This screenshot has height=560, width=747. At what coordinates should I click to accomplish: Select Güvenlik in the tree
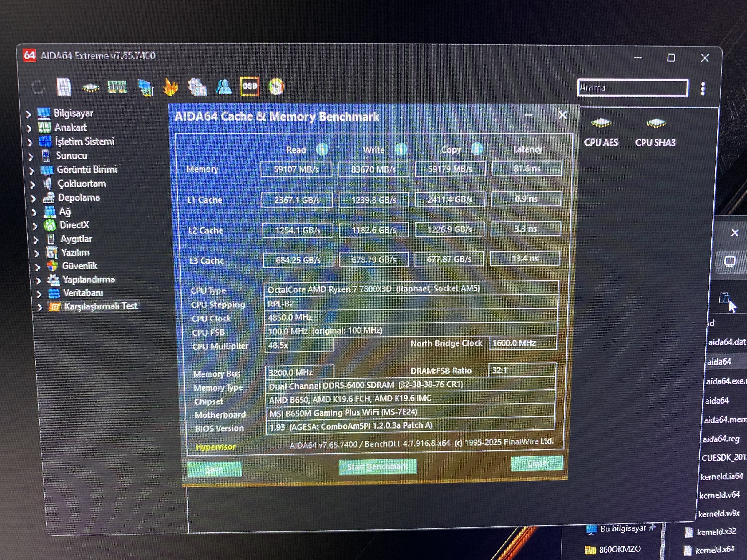point(79,266)
